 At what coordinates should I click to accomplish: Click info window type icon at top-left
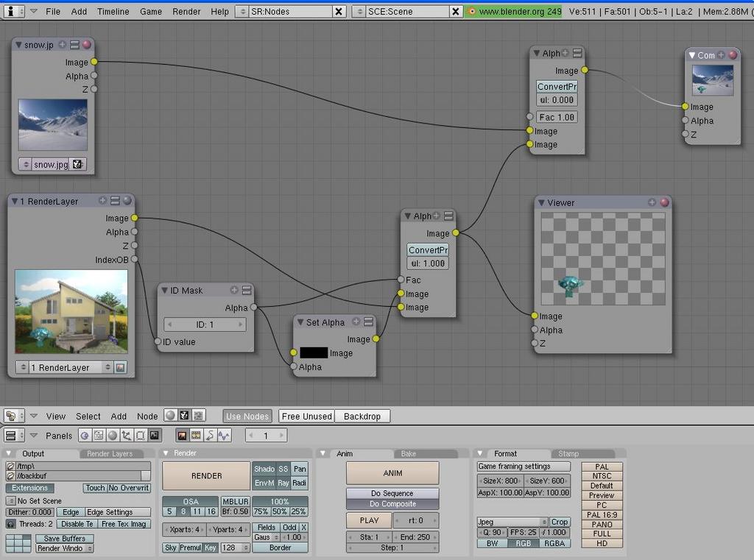click(x=14, y=11)
